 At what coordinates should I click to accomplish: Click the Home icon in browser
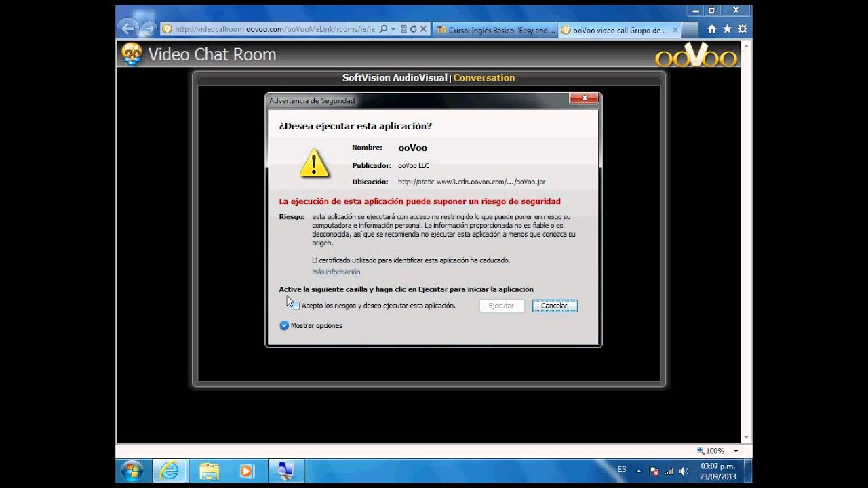click(x=712, y=29)
